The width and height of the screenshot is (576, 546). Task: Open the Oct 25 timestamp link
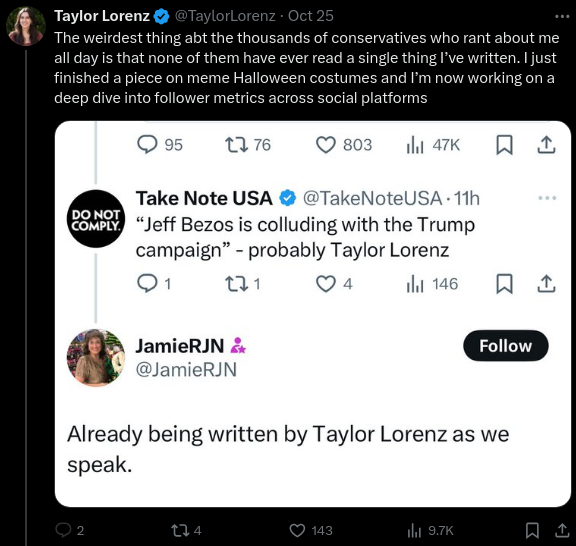click(311, 16)
